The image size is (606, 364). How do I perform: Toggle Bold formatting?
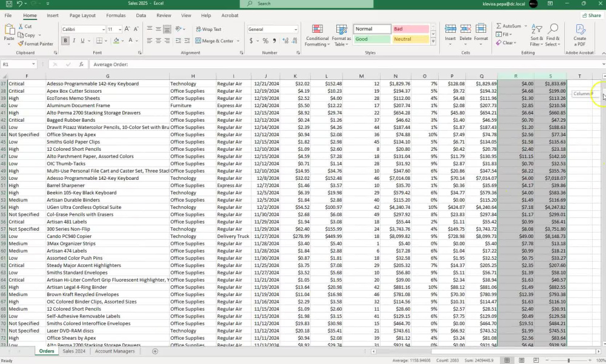[x=65, y=41]
